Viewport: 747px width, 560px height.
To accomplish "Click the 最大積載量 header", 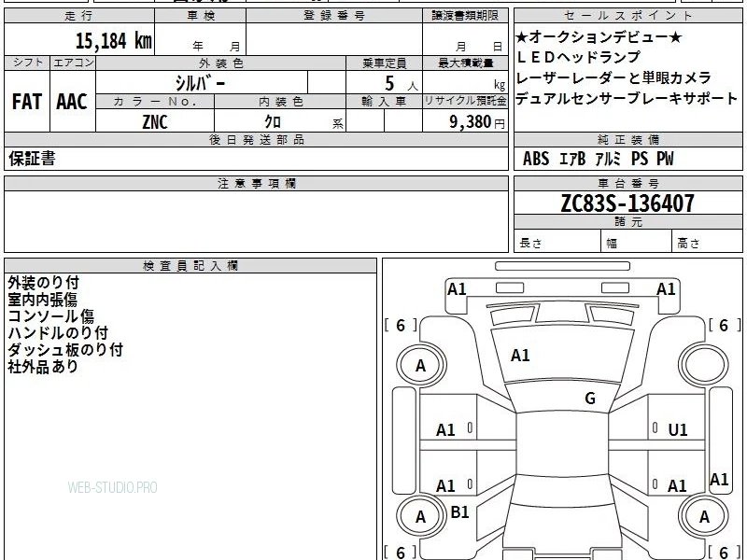I will tap(465, 63).
